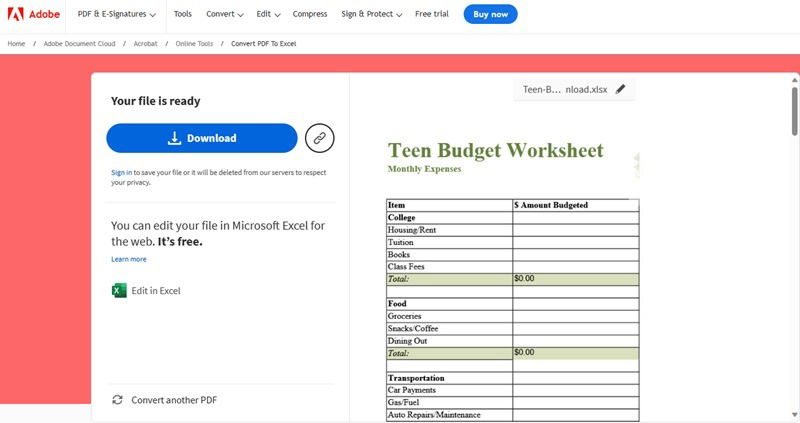Click the Teen Budget Worksheet preview title

495,151
